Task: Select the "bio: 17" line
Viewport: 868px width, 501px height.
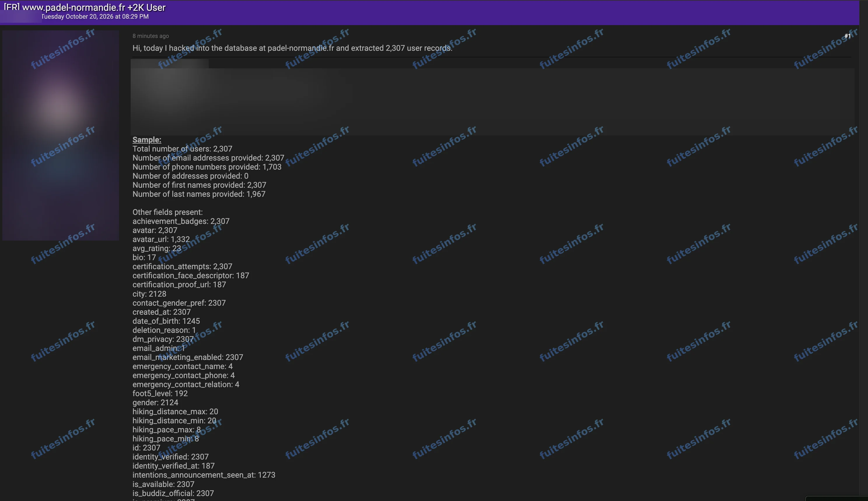Action: pyautogui.click(x=144, y=258)
